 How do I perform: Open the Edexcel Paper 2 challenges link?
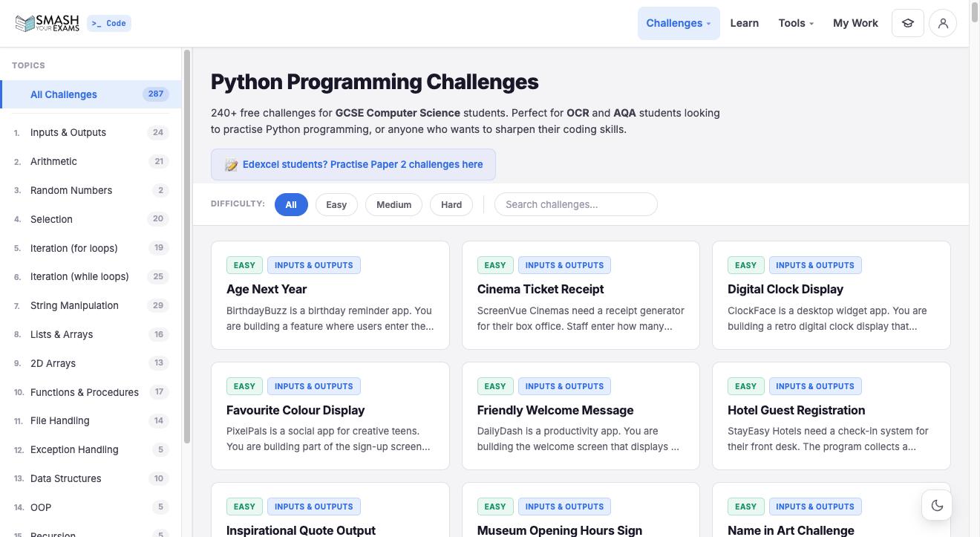353,165
